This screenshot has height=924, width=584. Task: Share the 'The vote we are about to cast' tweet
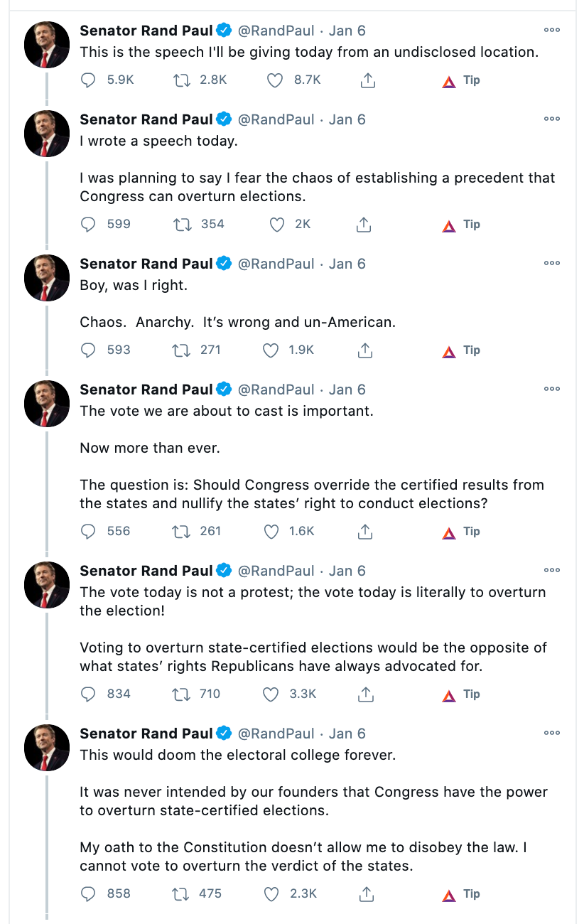364,532
